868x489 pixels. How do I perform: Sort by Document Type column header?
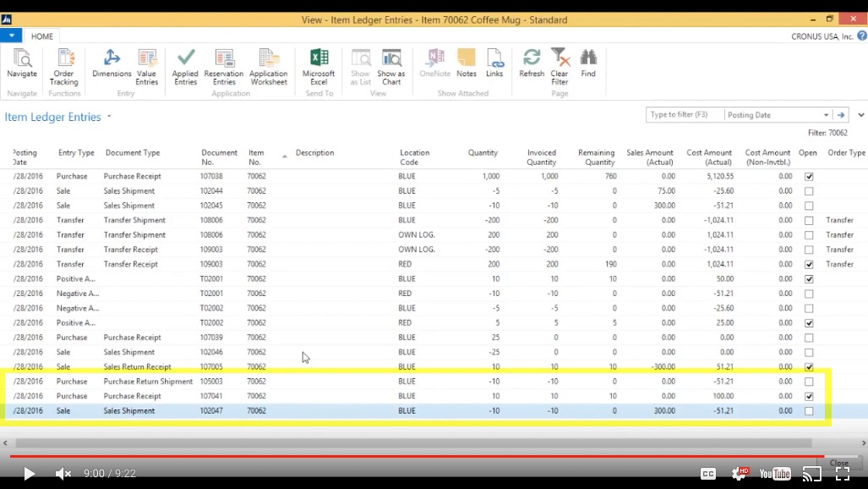click(x=133, y=152)
